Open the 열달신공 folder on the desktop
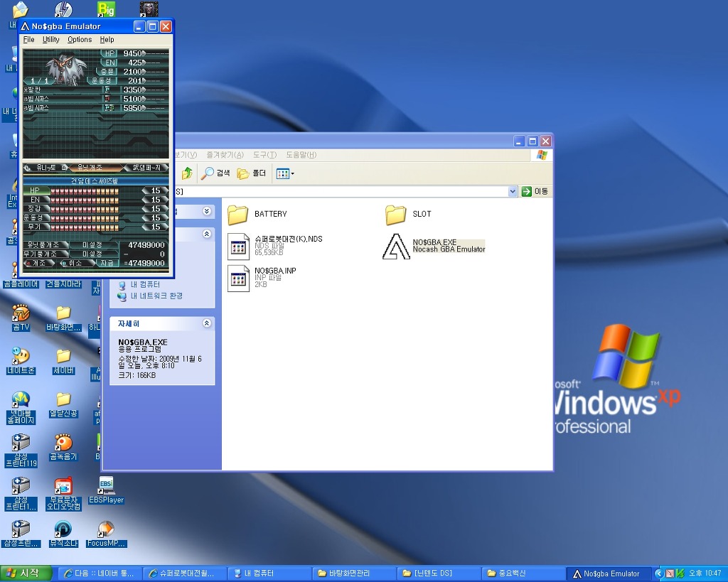728x582 pixels. coord(63,404)
